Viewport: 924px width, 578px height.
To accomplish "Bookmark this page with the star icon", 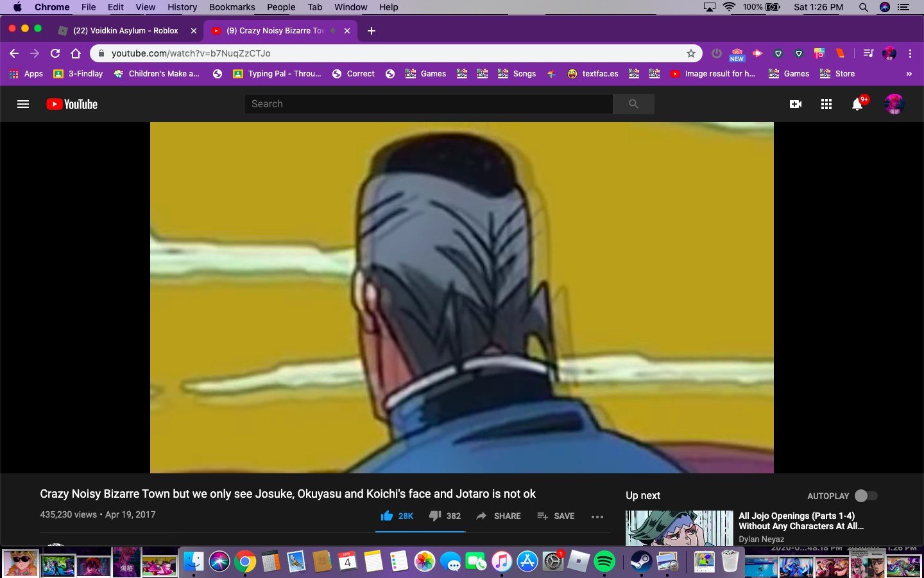I will coord(691,53).
